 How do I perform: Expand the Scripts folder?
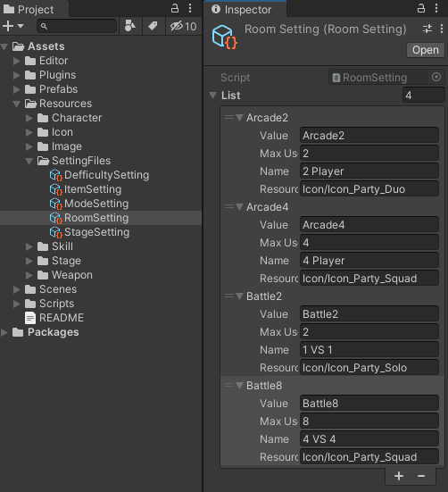(x=17, y=304)
